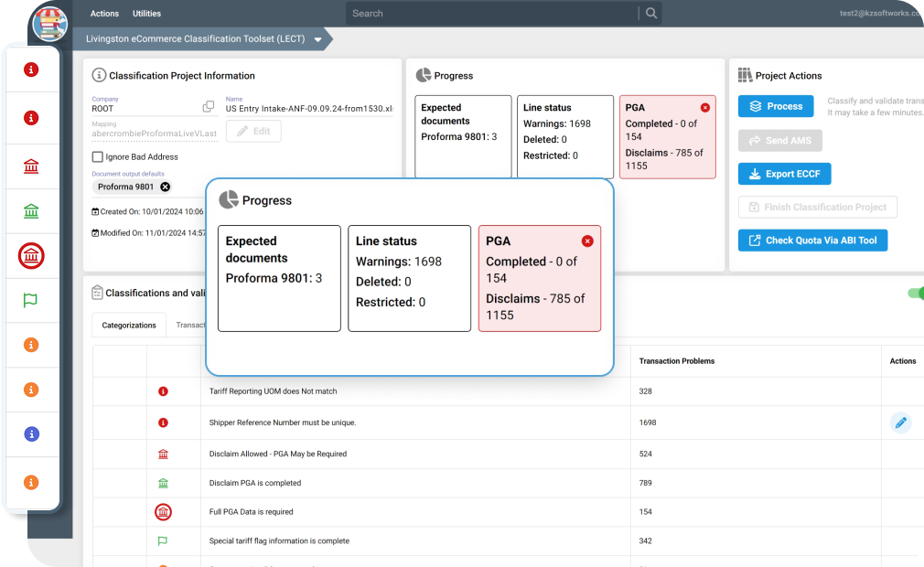Screen dimensions: 924x567
Task: Click the magnifier icon in the search bar
Action: [x=651, y=13]
